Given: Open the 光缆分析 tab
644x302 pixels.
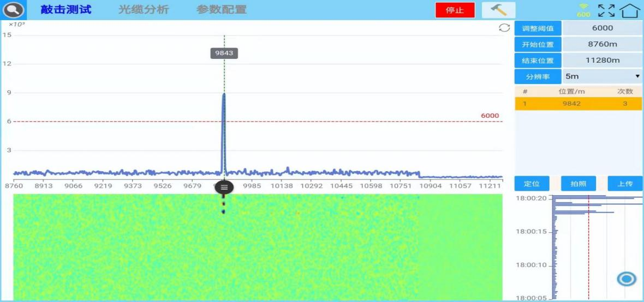Looking at the screenshot, I should [x=144, y=10].
